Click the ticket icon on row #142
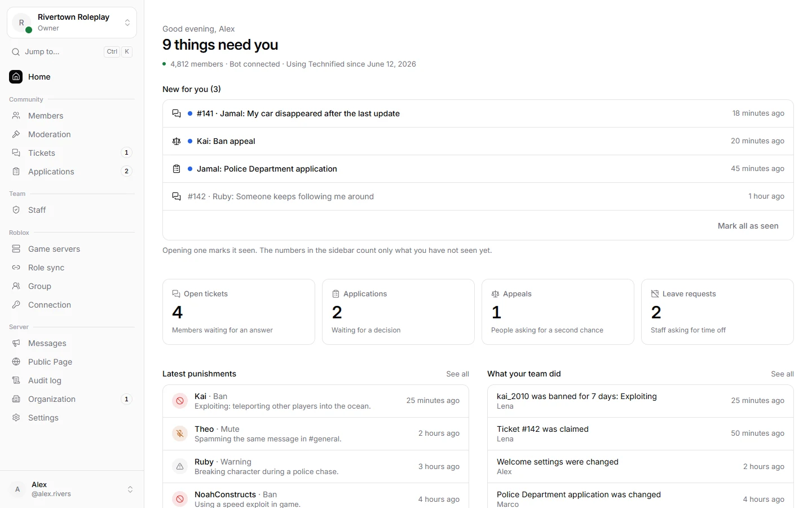The height and width of the screenshot is (508, 812). point(176,196)
